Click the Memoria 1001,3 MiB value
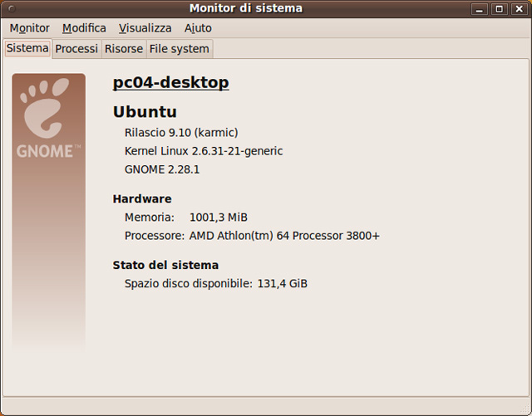 (x=219, y=218)
